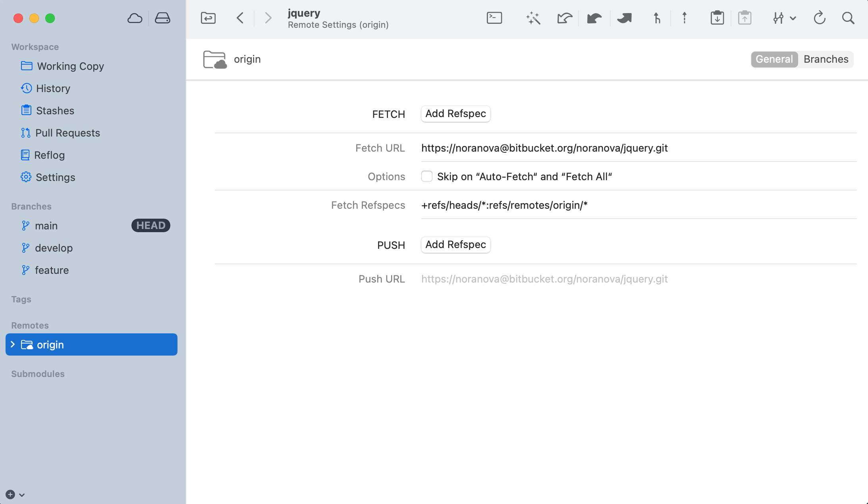
Task: Select the Quick Launch wand icon
Action: tap(533, 18)
